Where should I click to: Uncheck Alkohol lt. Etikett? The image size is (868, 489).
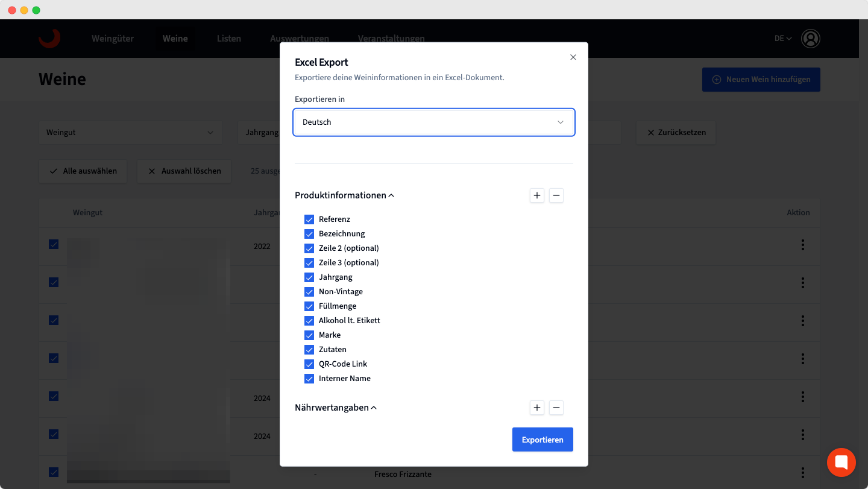click(x=309, y=321)
